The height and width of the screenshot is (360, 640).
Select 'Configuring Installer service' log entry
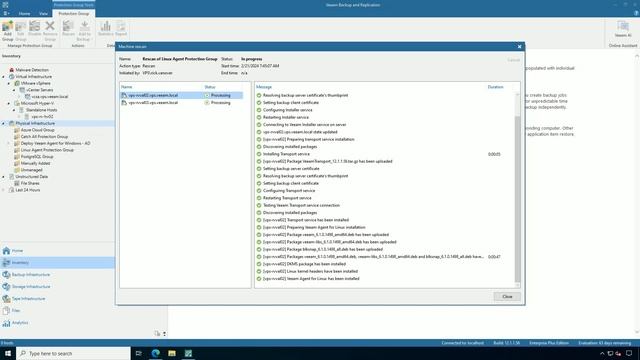click(287, 110)
